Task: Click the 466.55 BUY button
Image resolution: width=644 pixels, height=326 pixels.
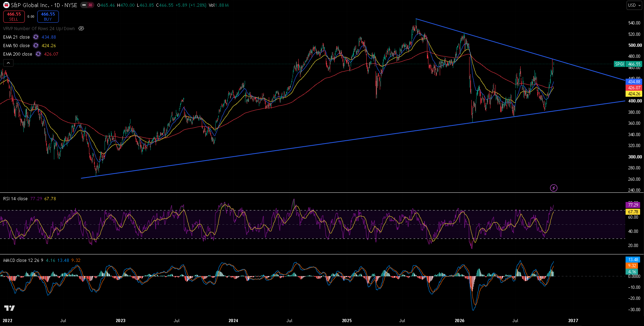Action: tap(48, 17)
